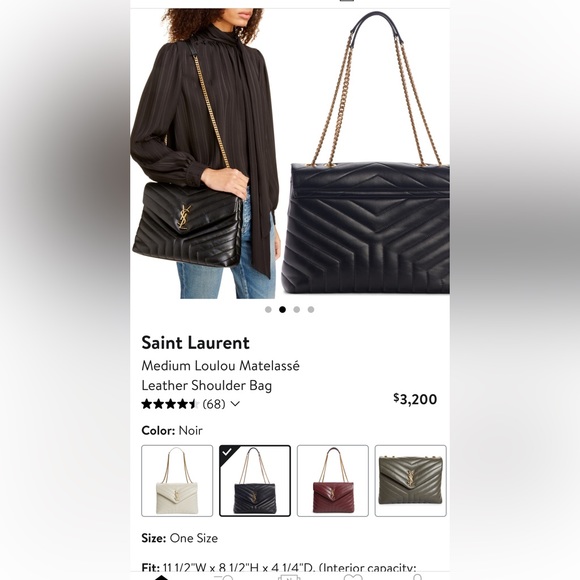Open the account profile icon in bottom bar
The width and height of the screenshot is (580, 580).
pos(417,577)
